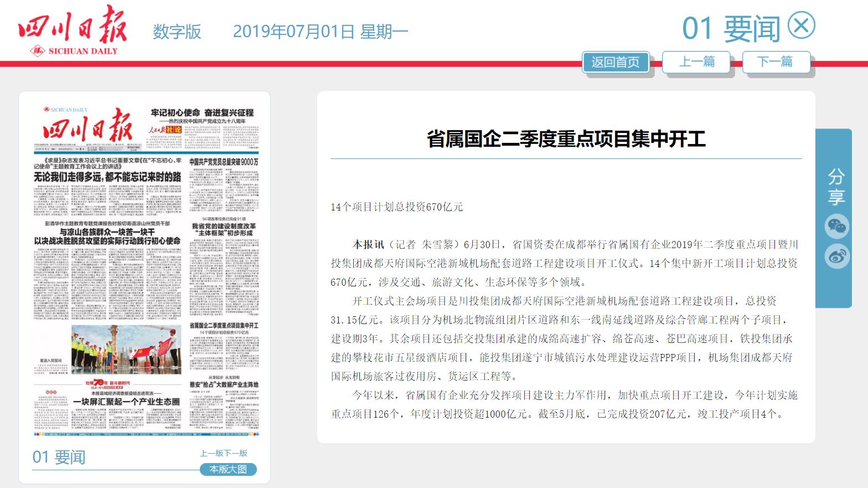Open next page with 下一版 link
The width and height of the screenshot is (868, 488).
(236, 453)
